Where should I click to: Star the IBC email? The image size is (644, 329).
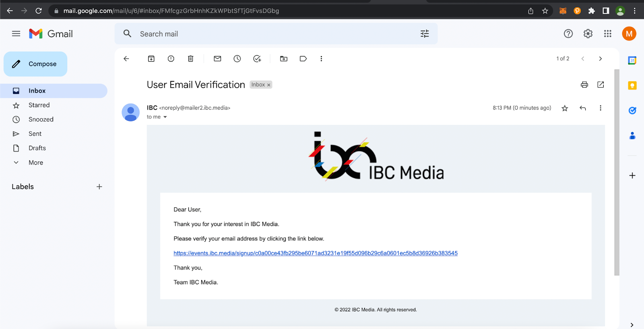565,108
